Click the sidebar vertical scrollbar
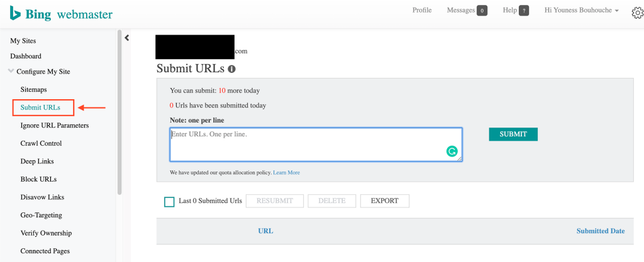The width and height of the screenshot is (644, 262). 119,113
